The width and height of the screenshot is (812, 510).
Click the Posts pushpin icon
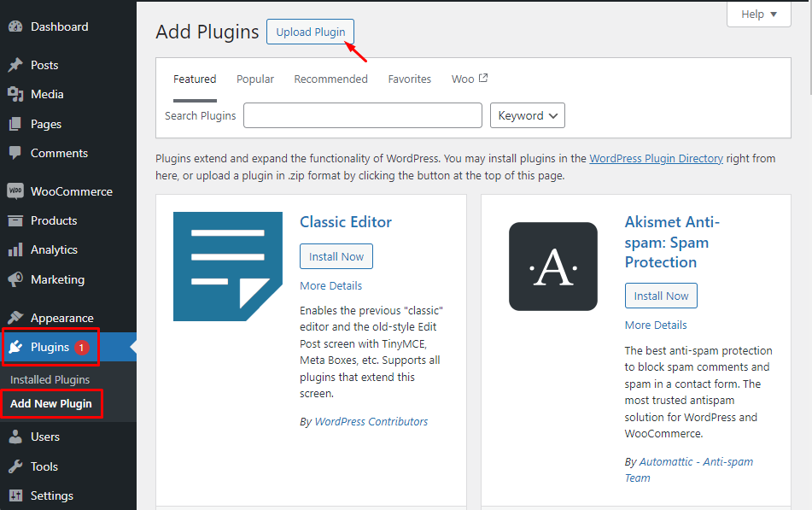pos(15,65)
